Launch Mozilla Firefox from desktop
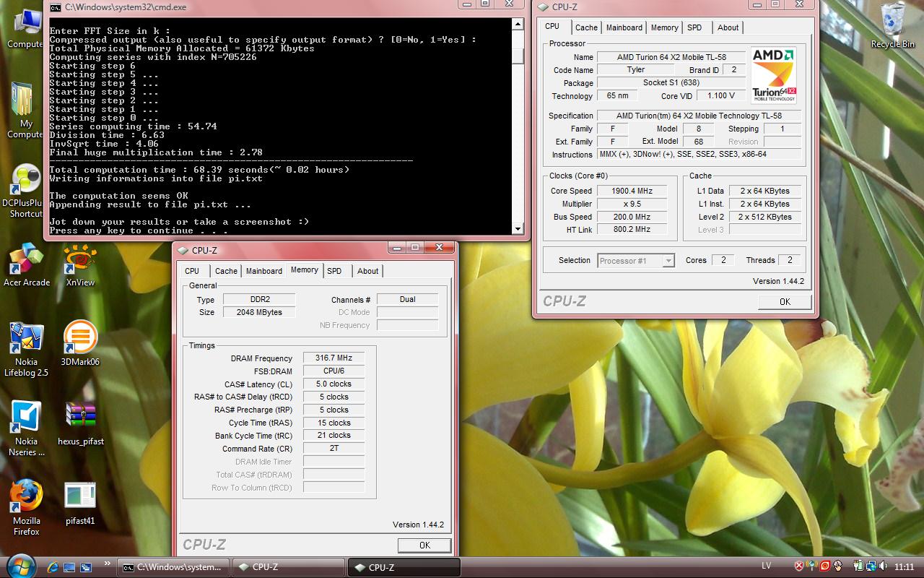The image size is (924, 578). pyautogui.click(x=27, y=507)
